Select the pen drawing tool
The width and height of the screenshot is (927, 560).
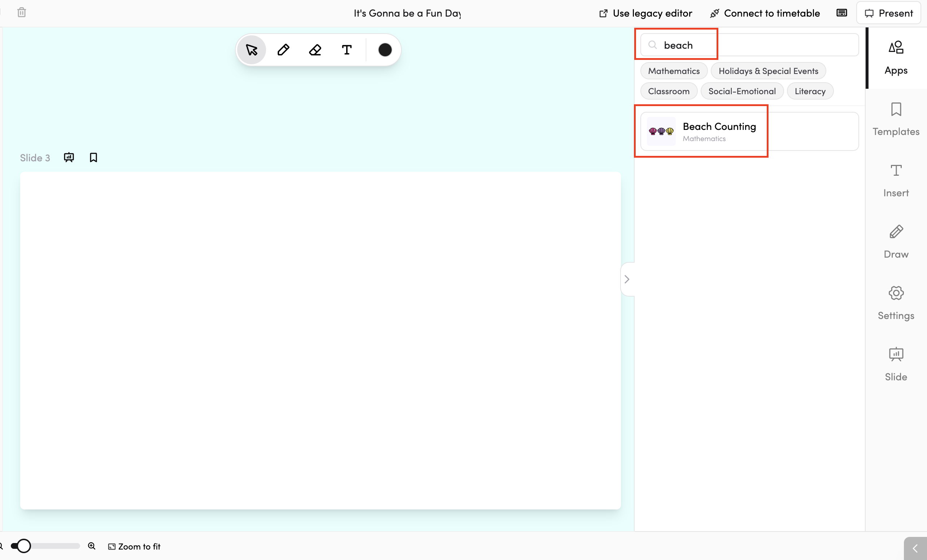tap(283, 50)
